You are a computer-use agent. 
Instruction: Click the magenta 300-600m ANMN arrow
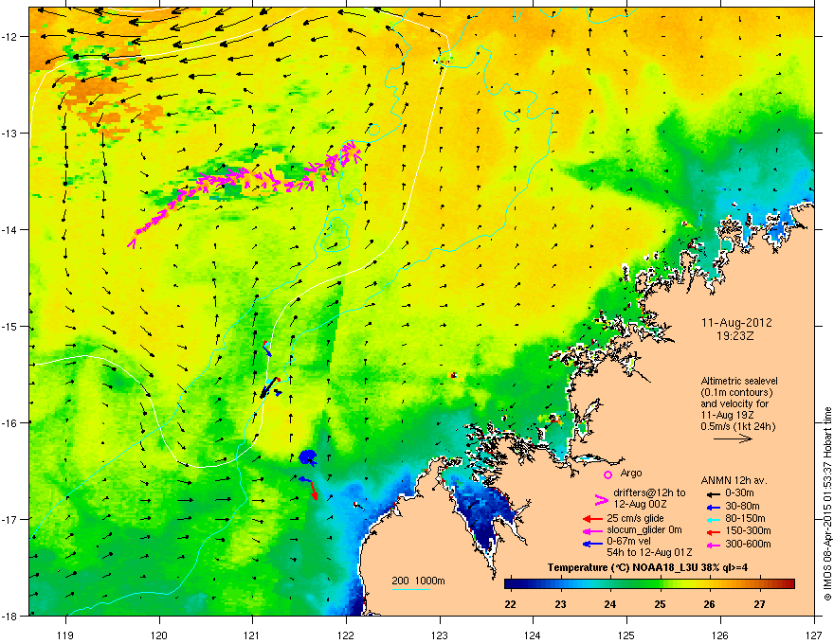(714, 546)
